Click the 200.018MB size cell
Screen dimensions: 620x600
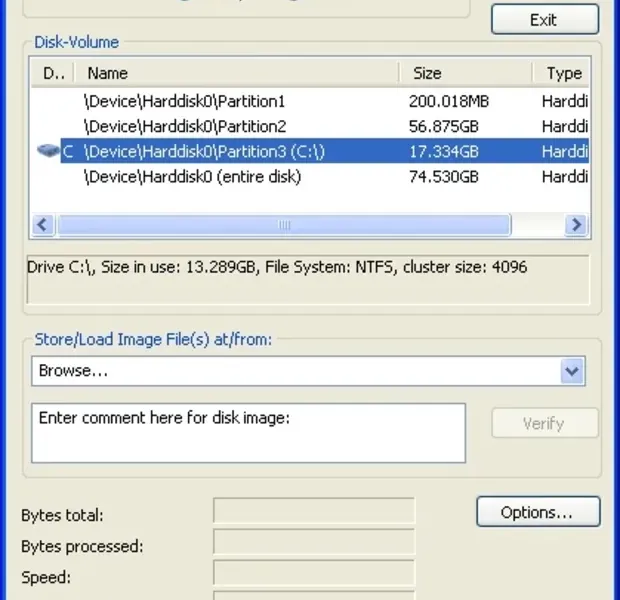click(x=448, y=101)
